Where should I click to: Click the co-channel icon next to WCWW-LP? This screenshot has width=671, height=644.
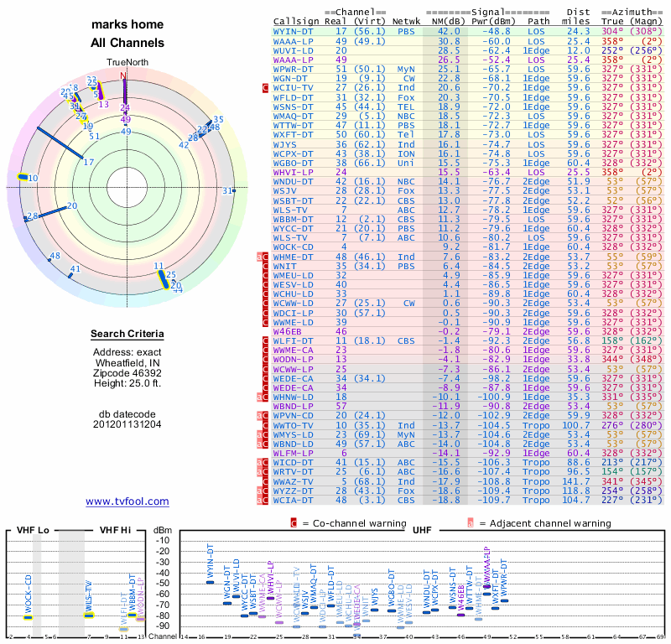point(265,369)
